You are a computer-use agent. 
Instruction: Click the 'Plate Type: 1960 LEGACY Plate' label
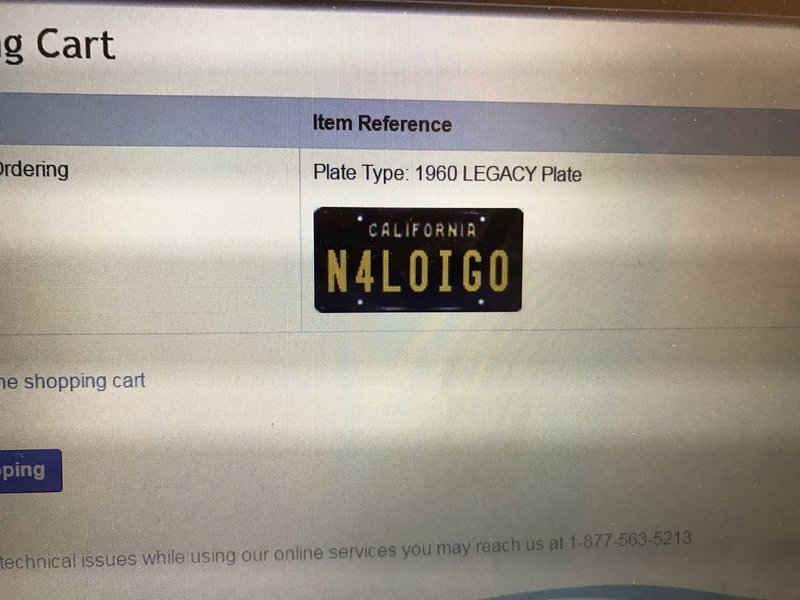447,173
